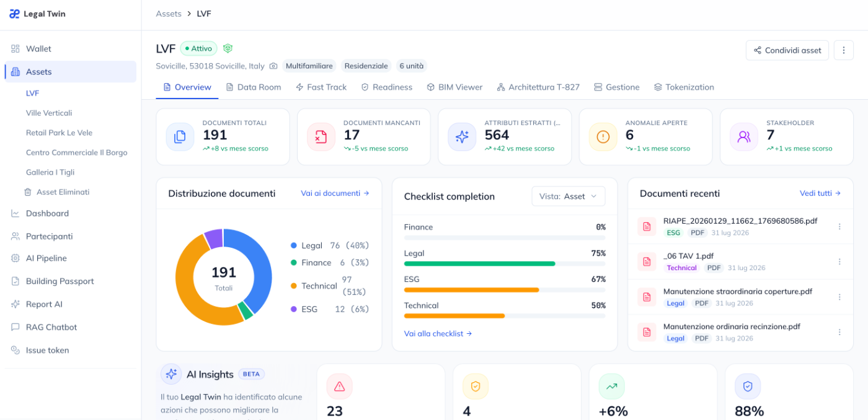Click the Report AI sparkle icon
Image resolution: width=868 pixels, height=420 pixels.
pos(15,304)
